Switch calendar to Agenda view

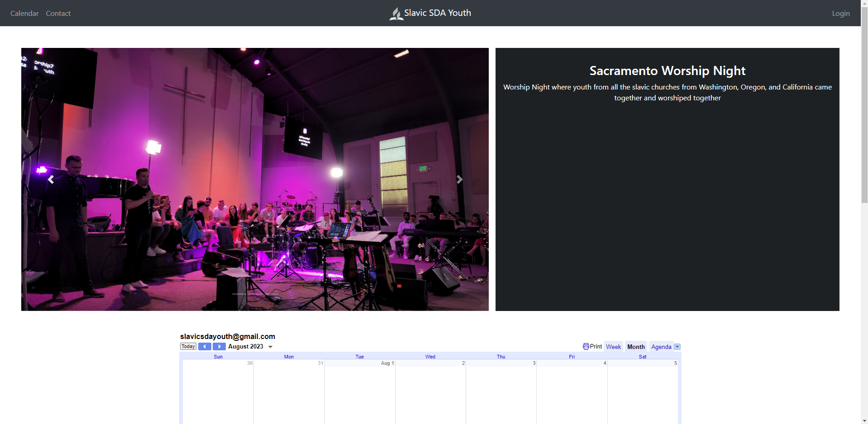661,347
